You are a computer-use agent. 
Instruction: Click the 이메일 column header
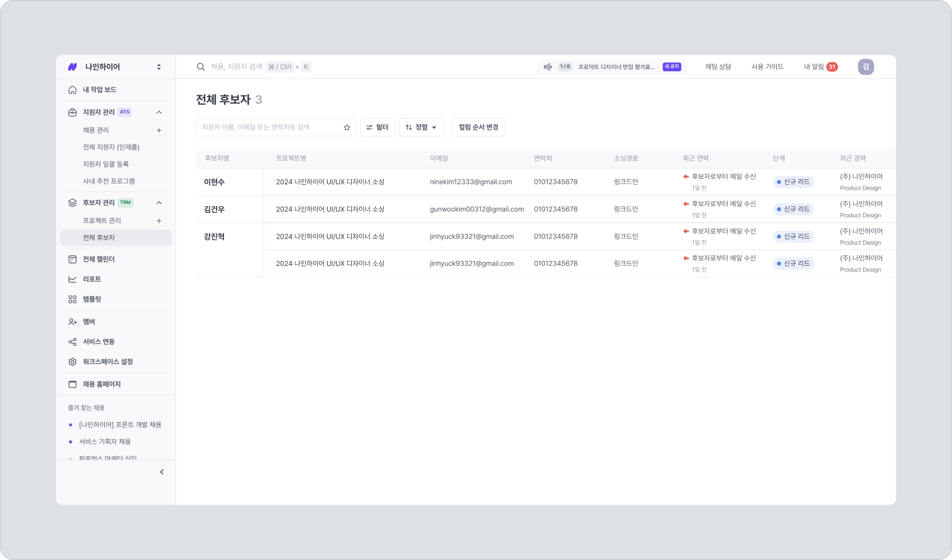pos(439,158)
